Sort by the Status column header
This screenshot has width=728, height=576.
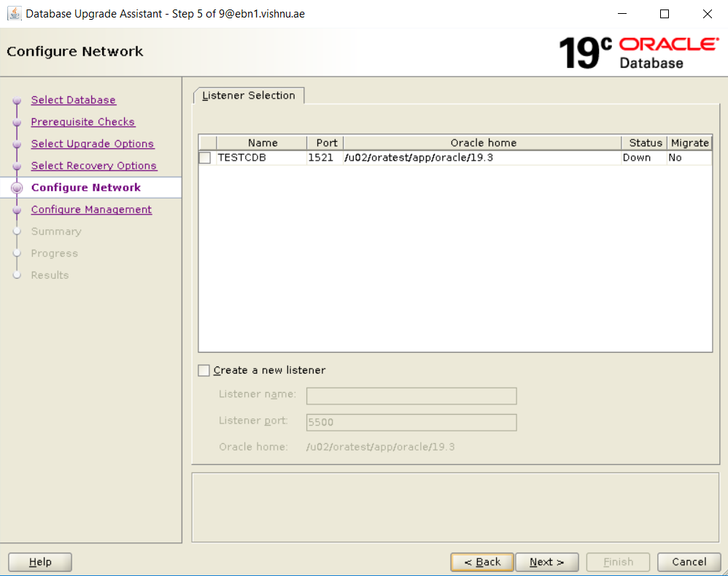645,142
